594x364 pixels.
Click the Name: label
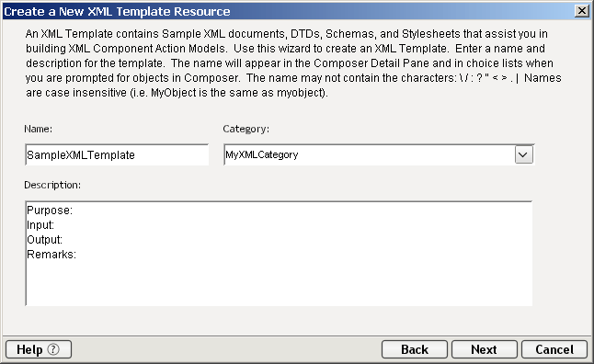pyautogui.click(x=39, y=129)
